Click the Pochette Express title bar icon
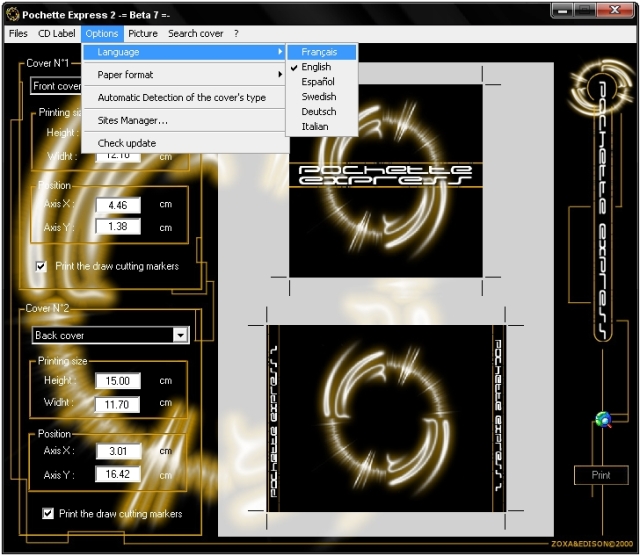Image resolution: width=640 pixels, height=556 pixels. [x=13, y=15]
